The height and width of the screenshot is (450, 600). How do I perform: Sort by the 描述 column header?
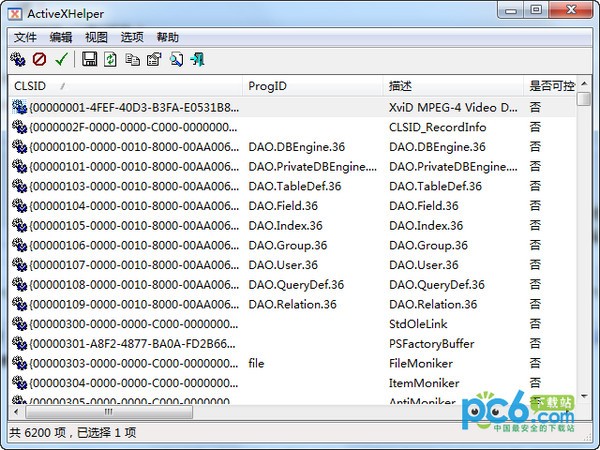tap(453, 86)
